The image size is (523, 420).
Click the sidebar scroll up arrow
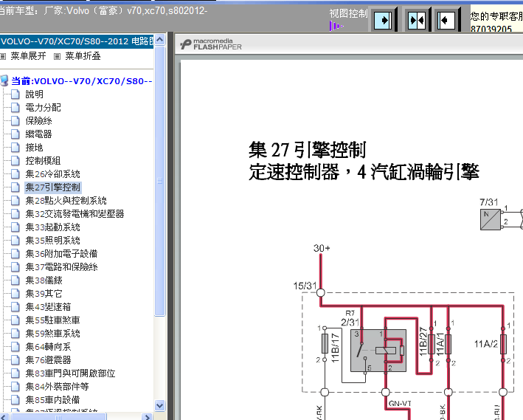click(160, 40)
